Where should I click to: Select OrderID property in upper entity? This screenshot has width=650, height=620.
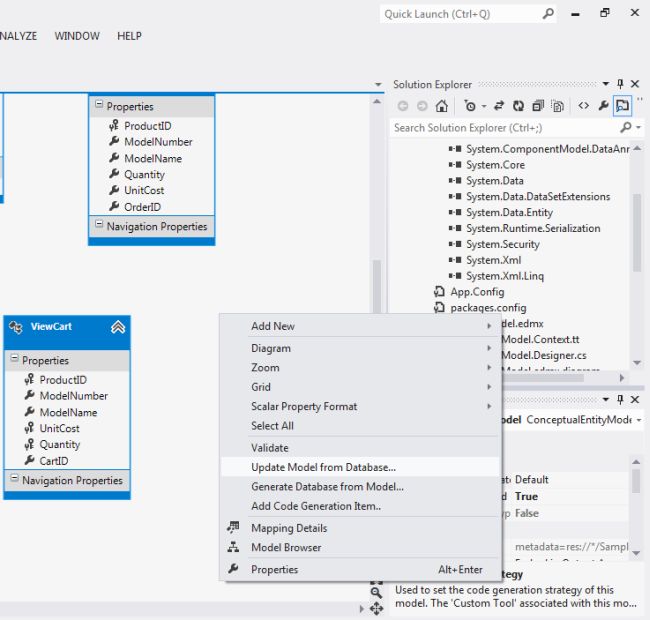142,207
